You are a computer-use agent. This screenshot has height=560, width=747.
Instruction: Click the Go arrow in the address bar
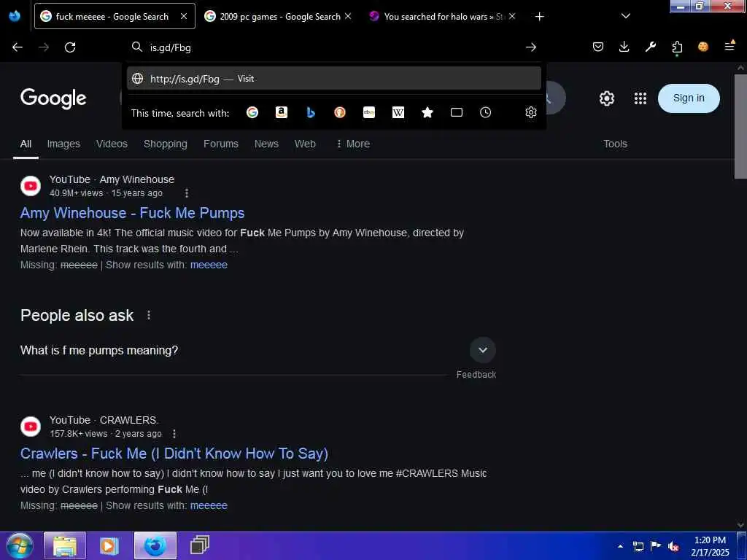pyautogui.click(x=531, y=47)
